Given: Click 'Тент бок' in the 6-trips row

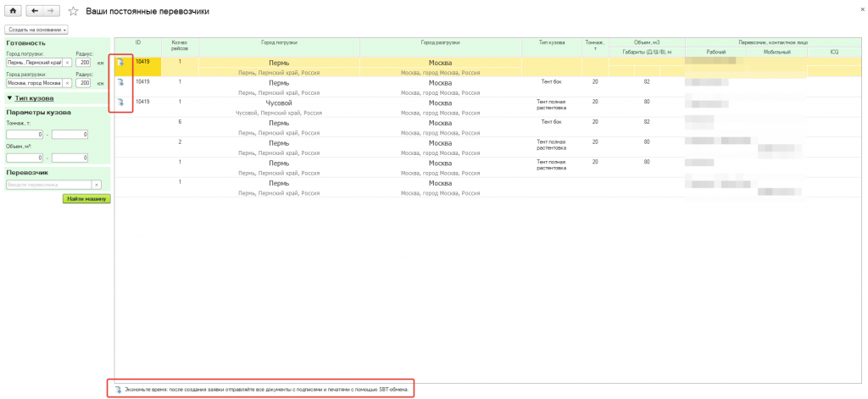Looking at the screenshot, I should pyautogui.click(x=552, y=122).
